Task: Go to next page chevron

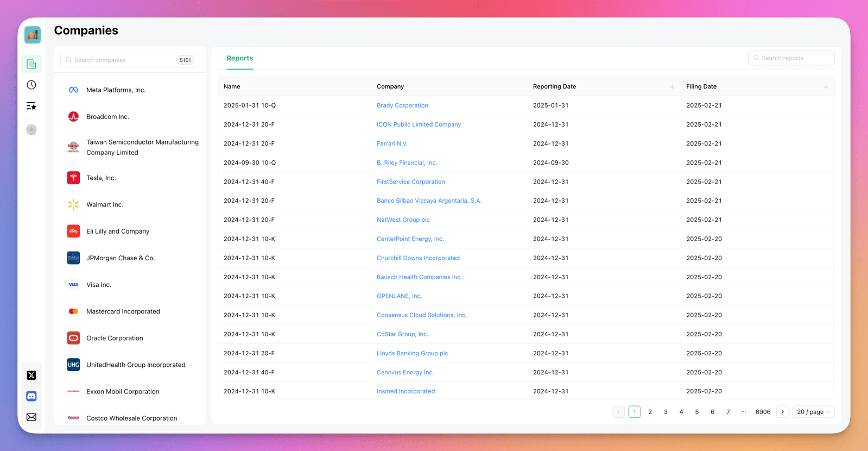Action: tap(782, 412)
